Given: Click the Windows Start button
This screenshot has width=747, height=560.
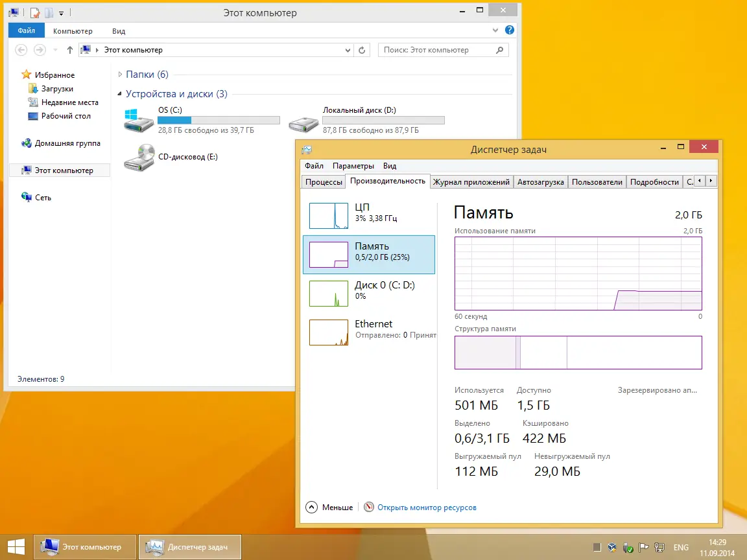Looking at the screenshot, I should click(x=16, y=546).
